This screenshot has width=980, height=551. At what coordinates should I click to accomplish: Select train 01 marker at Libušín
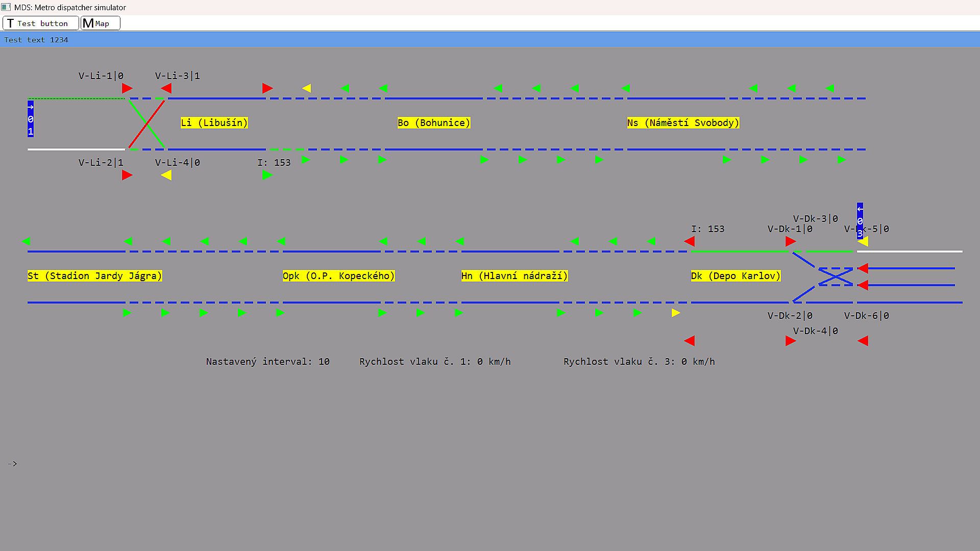coord(31,119)
